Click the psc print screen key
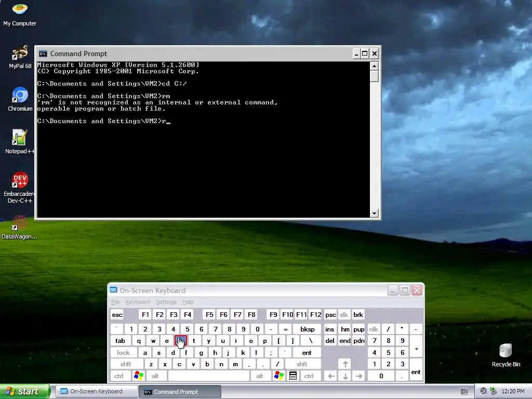Image resolution: width=532 pixels, height=399 pixels. [x=330, y=314]
